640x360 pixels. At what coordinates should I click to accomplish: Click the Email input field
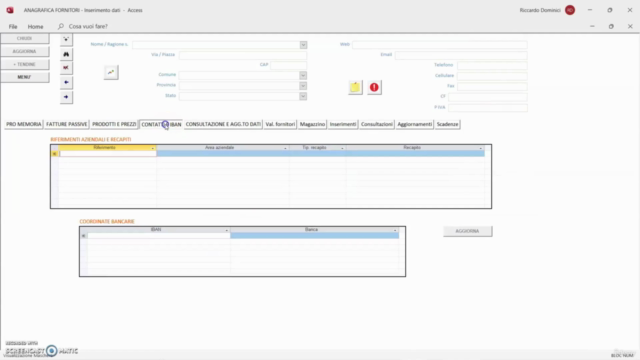pos(461,55)
